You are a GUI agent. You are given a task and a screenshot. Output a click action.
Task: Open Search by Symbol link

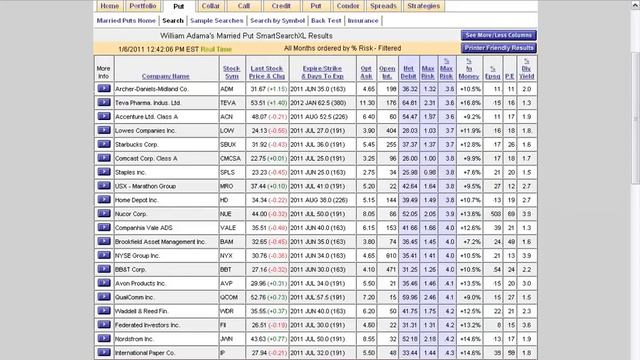pos(278,20)
